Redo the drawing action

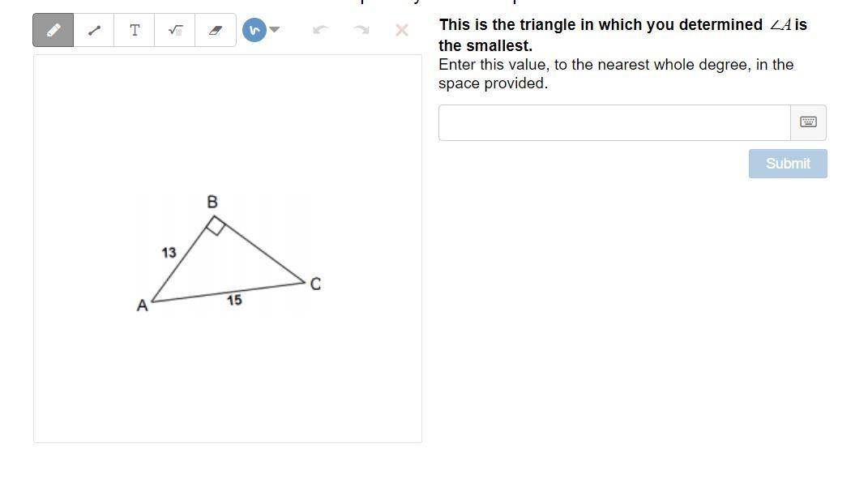(x=361, y=31)
